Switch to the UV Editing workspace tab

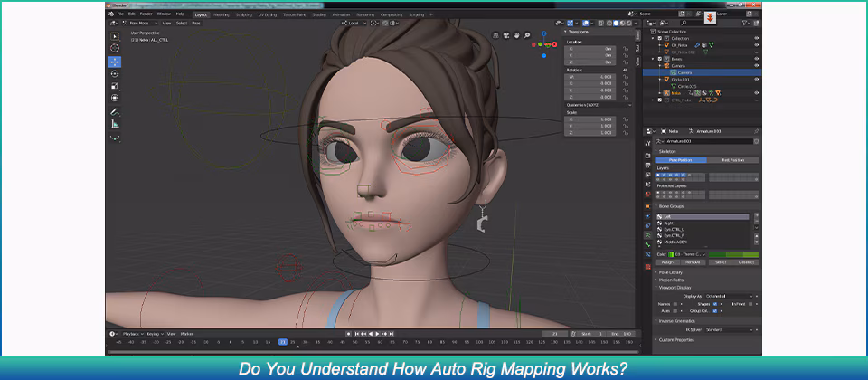click(x=268, y=14)
